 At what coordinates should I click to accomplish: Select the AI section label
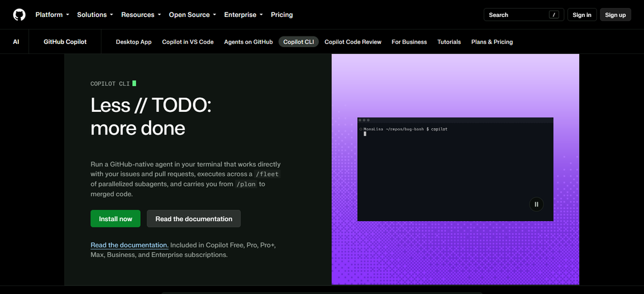tap(16, 42)
